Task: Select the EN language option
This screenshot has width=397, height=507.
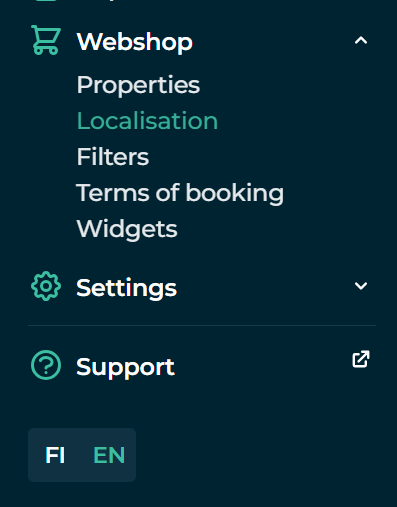Action: click(x=109, y=455)
